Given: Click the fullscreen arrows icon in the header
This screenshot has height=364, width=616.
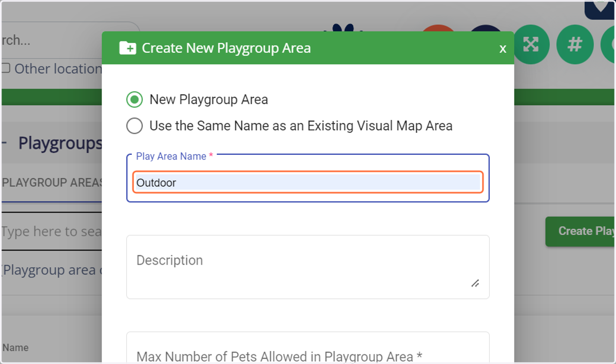Looking at the screenshot, I should pos(531,45).
